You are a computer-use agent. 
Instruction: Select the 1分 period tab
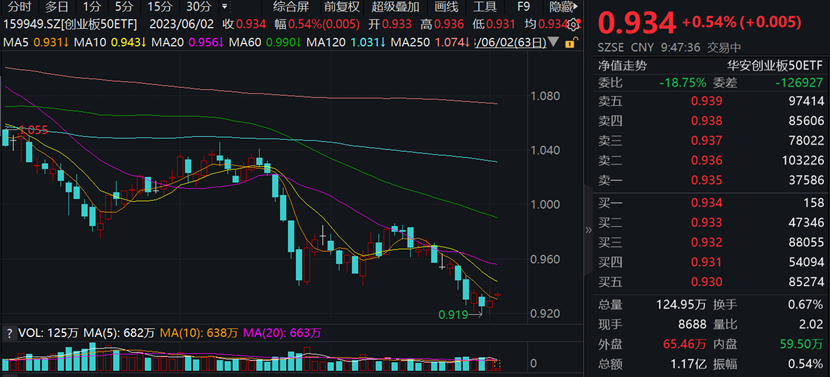click(91, 7)
